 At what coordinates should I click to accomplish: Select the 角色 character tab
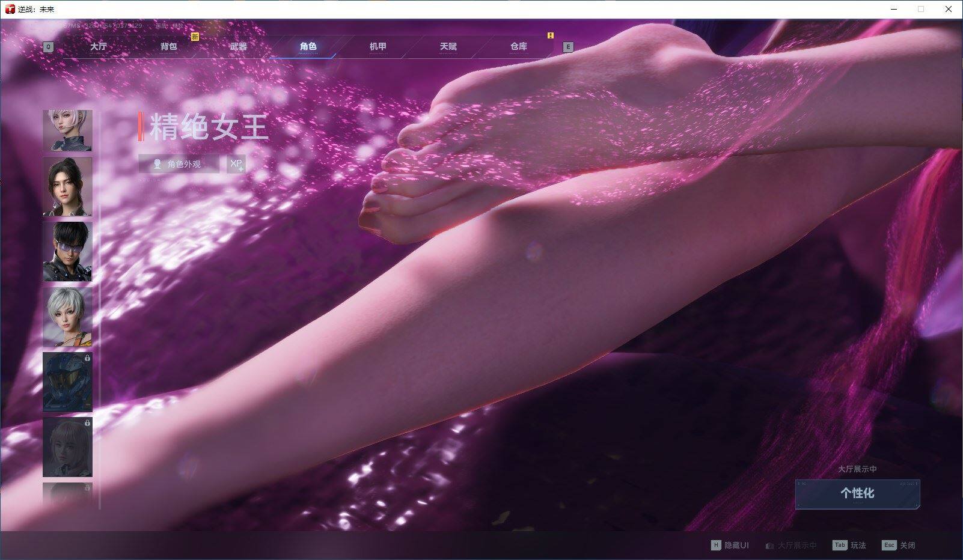point(308,46)
